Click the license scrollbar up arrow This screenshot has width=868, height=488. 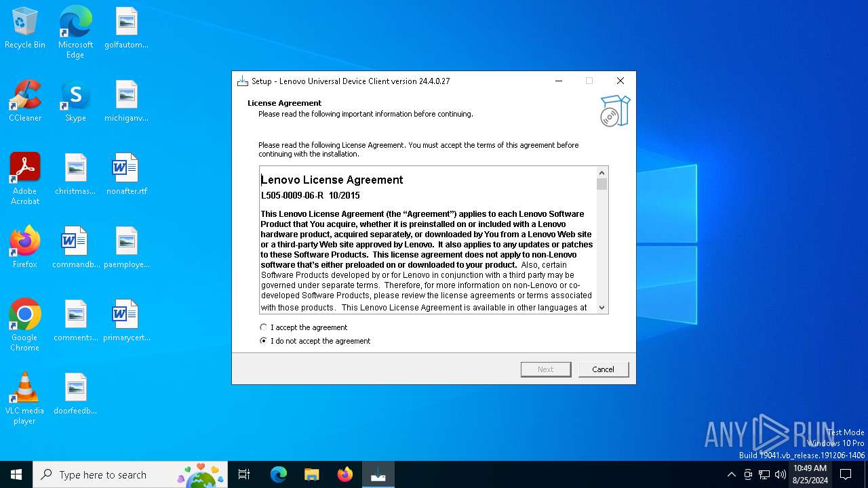[601, 173]
